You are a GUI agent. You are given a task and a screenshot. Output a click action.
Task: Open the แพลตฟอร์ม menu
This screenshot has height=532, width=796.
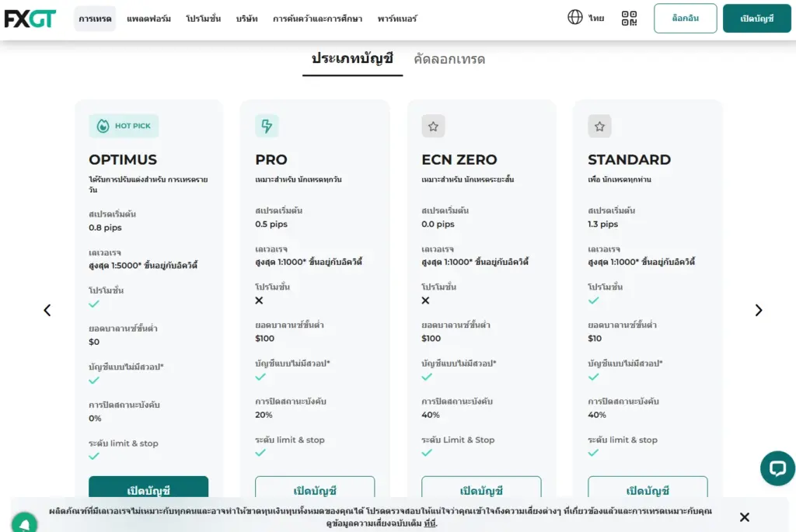pyautogui.click(x=151, y=19)
